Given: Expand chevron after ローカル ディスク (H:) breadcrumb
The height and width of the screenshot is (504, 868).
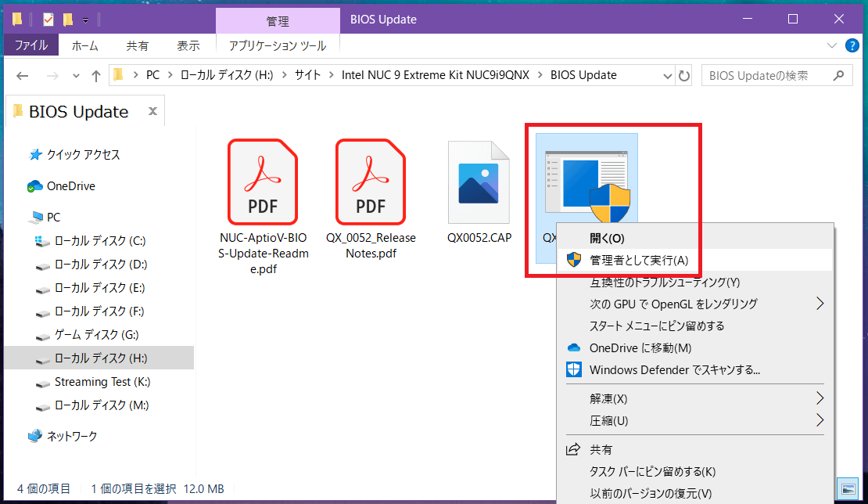Looking at the screenshot, I should (285, 75).
